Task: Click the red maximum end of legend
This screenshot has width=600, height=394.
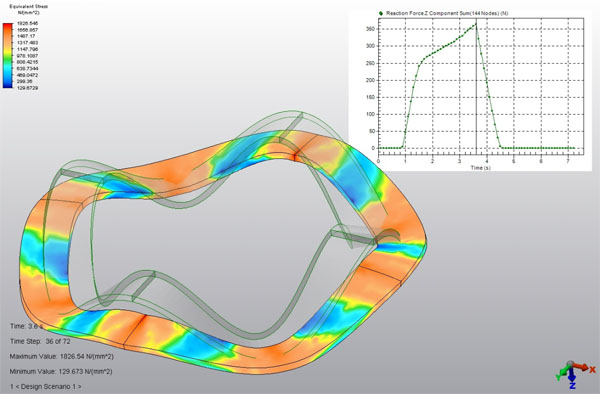Action: [x=8, y=26]
